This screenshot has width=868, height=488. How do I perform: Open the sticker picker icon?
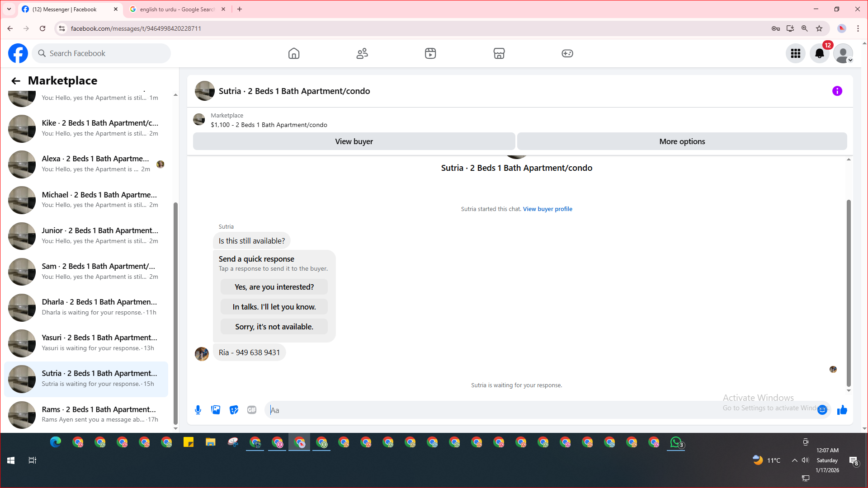[x=234, y=410]
